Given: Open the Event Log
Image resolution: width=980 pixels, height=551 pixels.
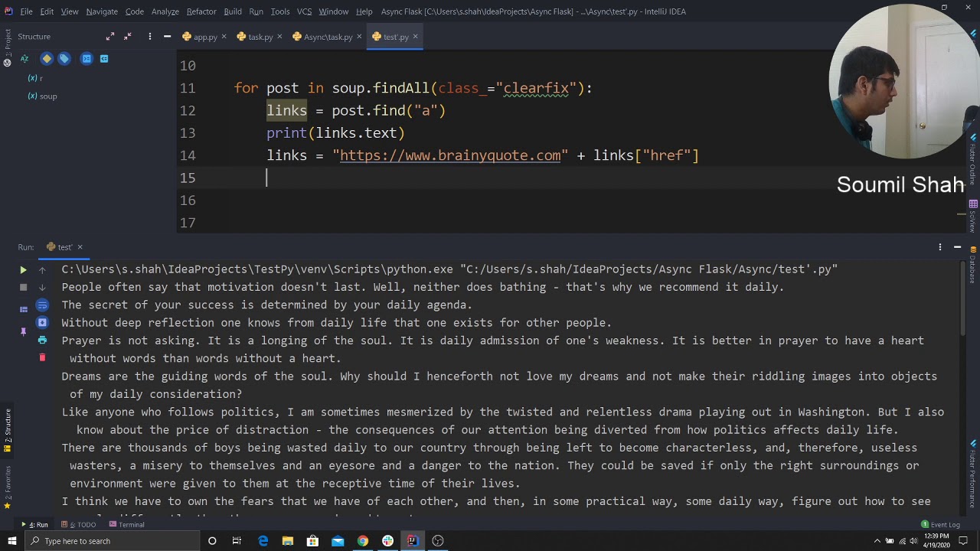Looking at the screenshot, I should [x=941, y=525].
